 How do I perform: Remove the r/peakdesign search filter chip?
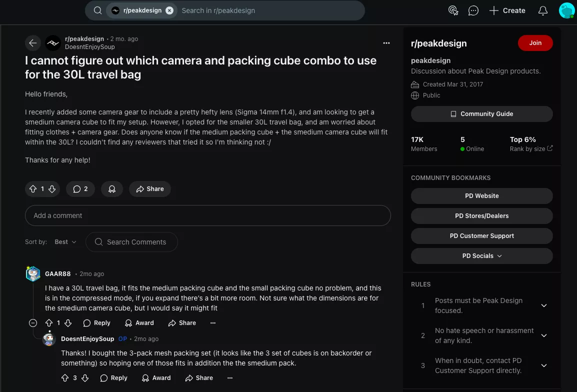169,10
